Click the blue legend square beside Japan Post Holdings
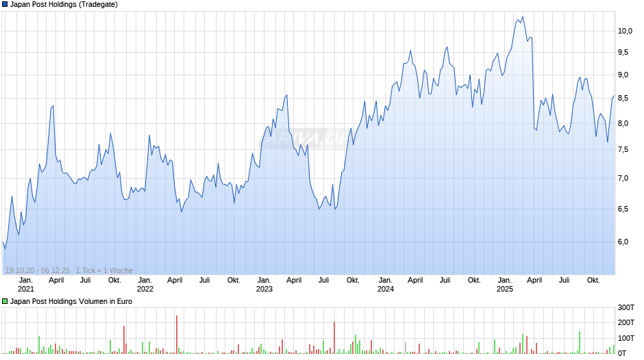The height and width of the screenshot is (360, 644). tap(5, 5)
